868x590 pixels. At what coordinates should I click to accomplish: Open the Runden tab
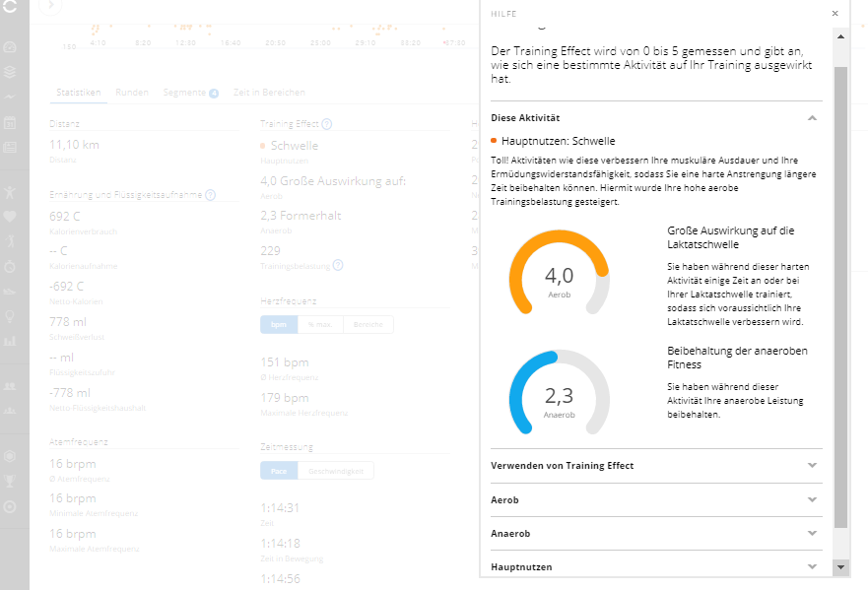132,93
